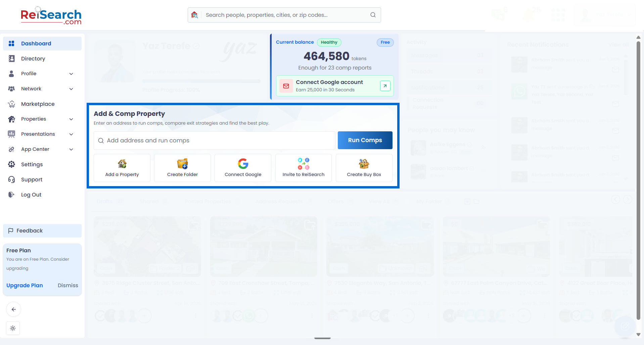Click the Healthy balance badge

click(329, 42)
